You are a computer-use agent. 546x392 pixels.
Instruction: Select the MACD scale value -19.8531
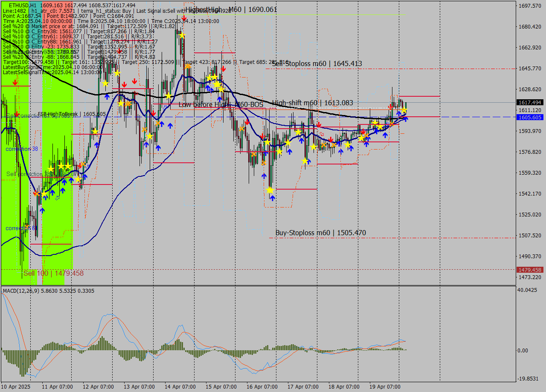(528, 378)
